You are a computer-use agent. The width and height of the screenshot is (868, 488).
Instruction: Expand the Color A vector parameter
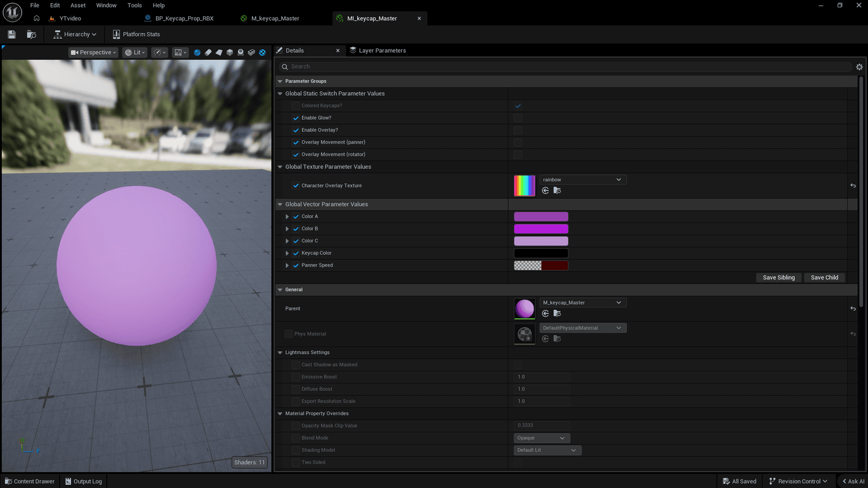[x=287, y=216]
